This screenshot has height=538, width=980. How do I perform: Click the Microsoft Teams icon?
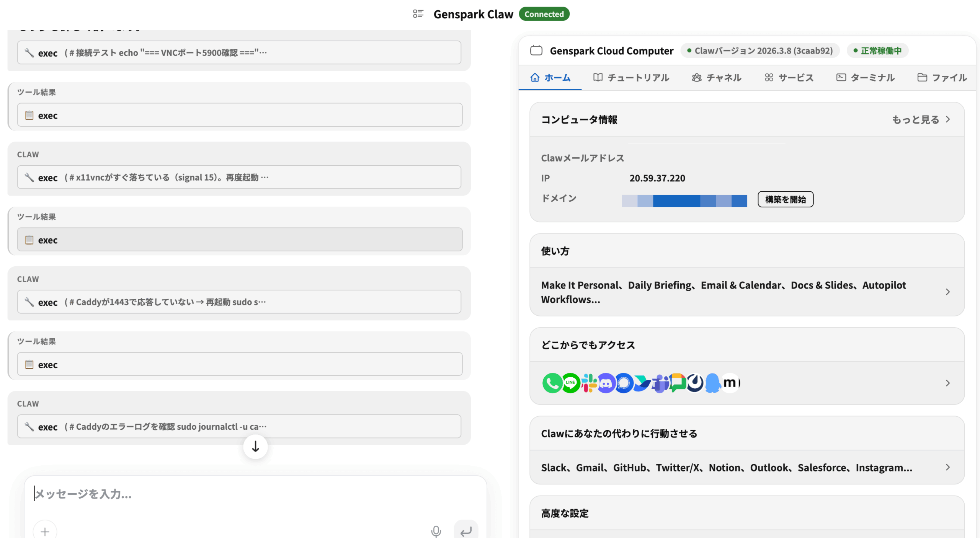coord(660,383)
